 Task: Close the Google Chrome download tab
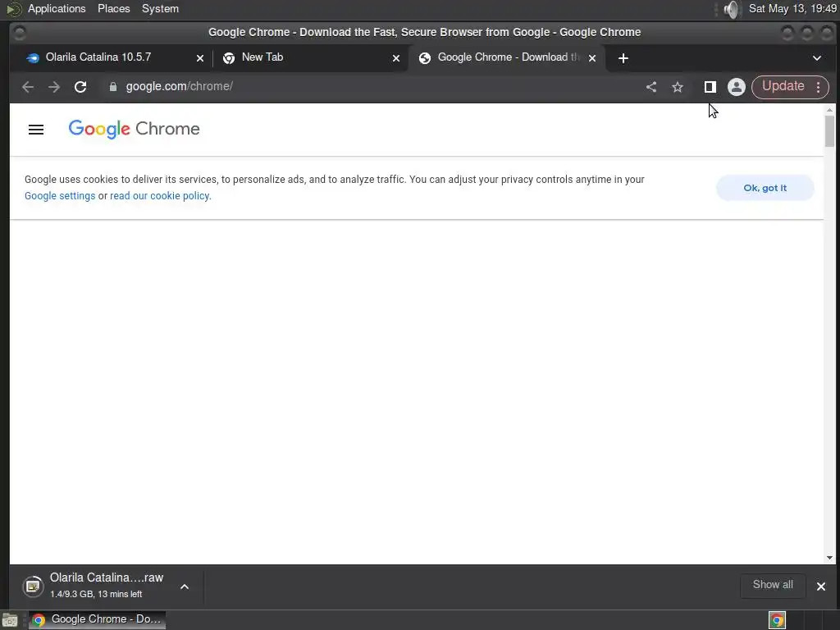click(x=592, y=58)
